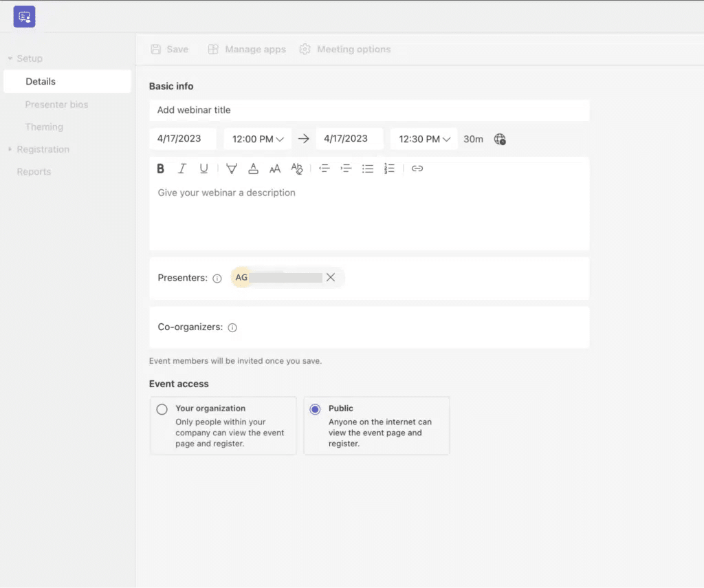Image resolution: width=704 pixels, height=588 pixels.
Task: Click the Meeting options button
Action: tap(344, 49)
